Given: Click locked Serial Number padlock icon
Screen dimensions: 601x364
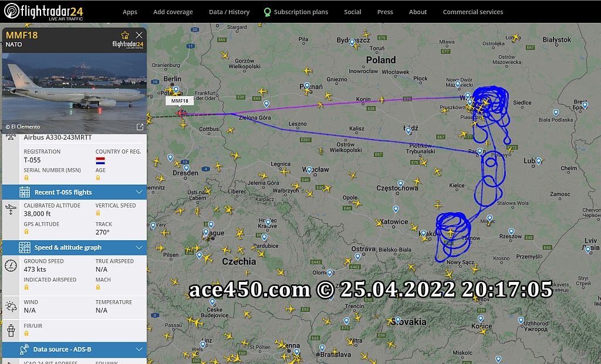Looking at the screenshot, I should tap(26, 178).
